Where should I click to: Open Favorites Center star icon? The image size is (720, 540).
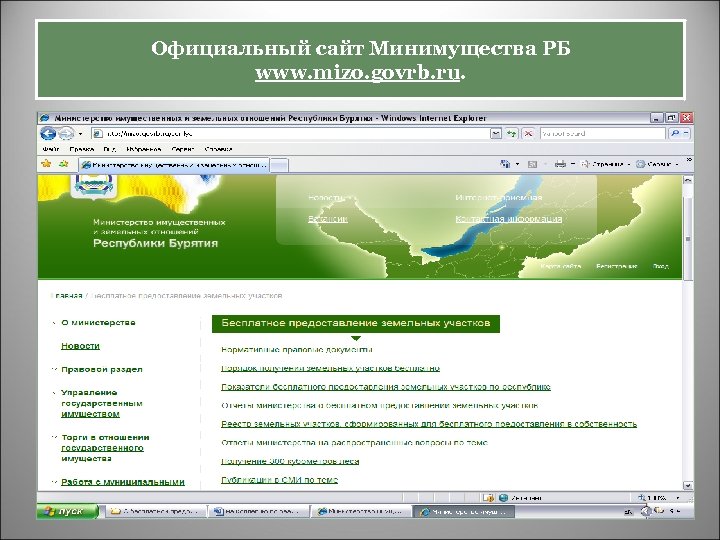coord(46,163)
